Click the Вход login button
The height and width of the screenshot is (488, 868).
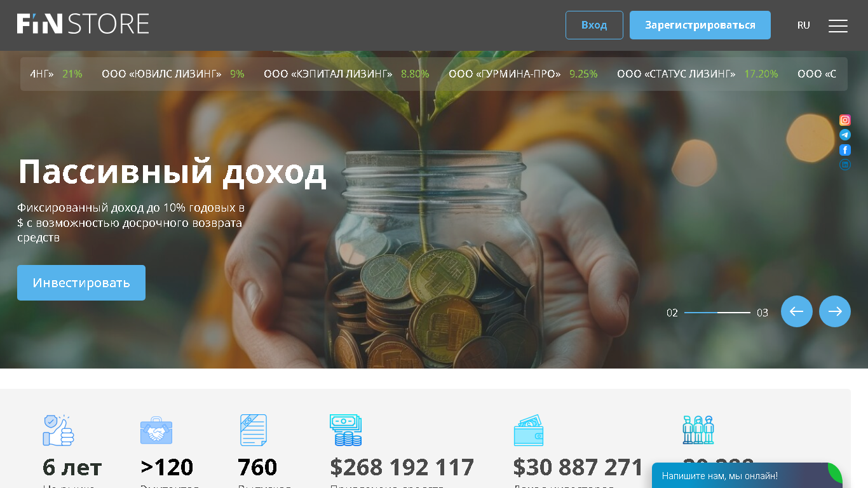(594, 25)
